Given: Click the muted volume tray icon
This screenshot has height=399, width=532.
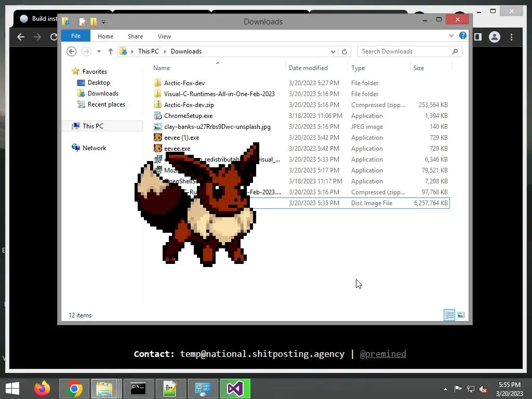Looking at the screenshot, I should 483,389.
